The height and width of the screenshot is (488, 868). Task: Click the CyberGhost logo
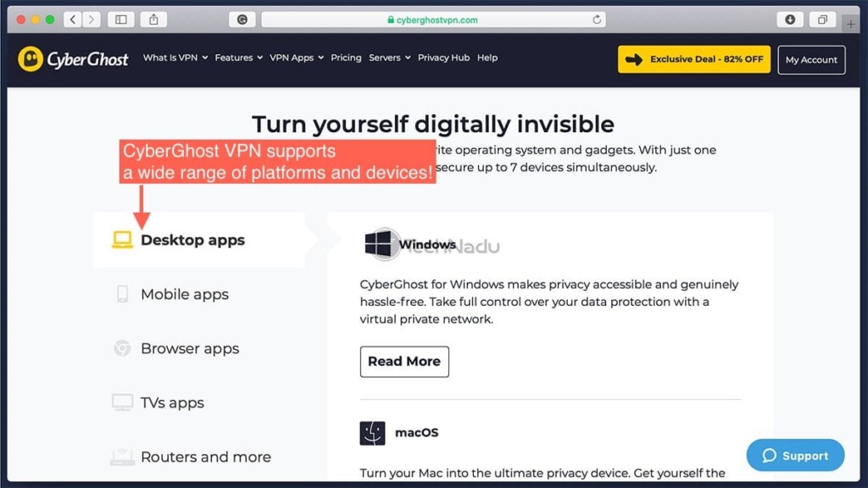coord(73,58)
